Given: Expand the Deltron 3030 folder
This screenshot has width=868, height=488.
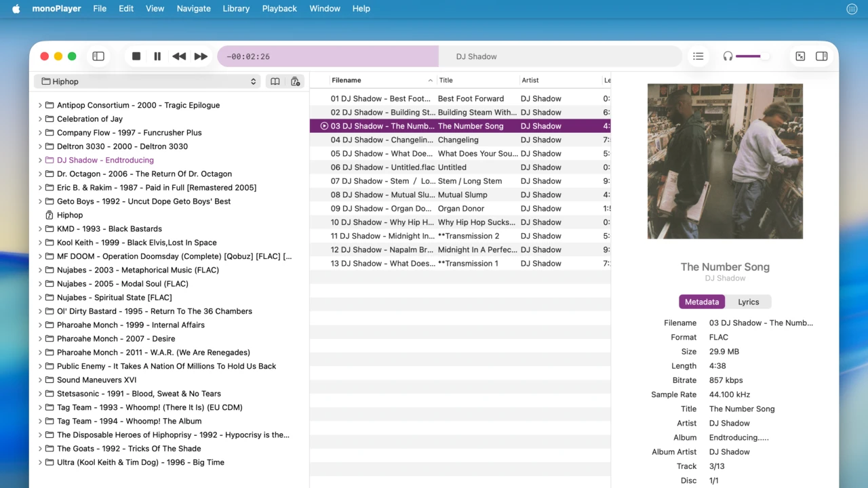Looking at the screenshot, I should tap(40, 146).
